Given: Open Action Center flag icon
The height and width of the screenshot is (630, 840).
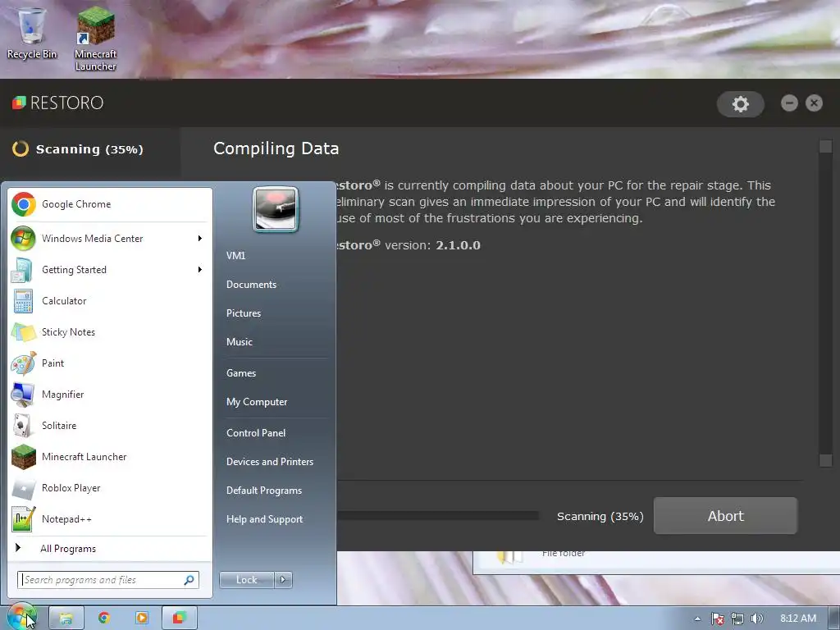Looking at the screenshot, I should [717, 619].
